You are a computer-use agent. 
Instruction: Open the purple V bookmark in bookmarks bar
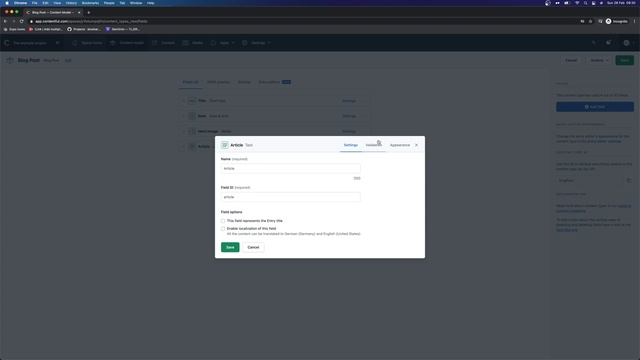(122, 29)
